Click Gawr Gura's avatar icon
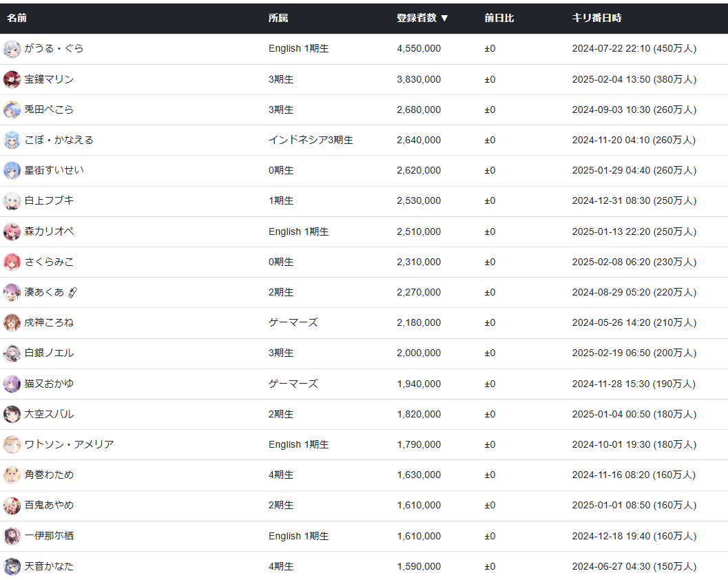 tap(12, 49)
